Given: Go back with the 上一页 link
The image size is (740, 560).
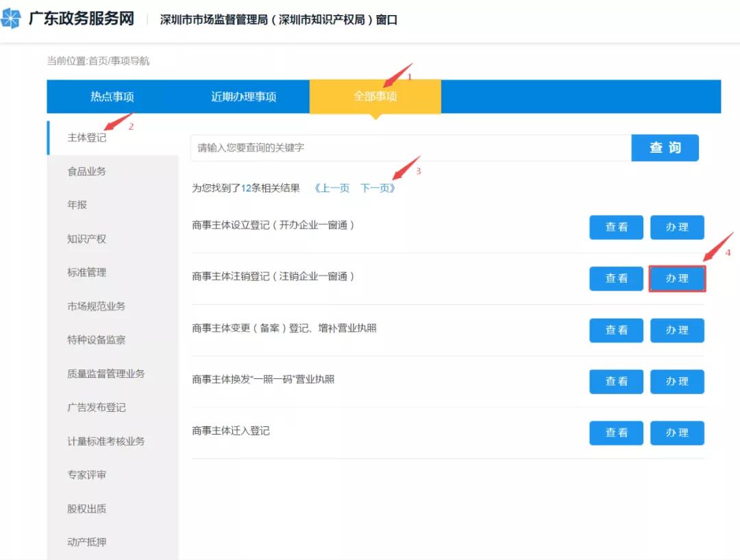Looking at the screenshot, I should coord(332,188).
